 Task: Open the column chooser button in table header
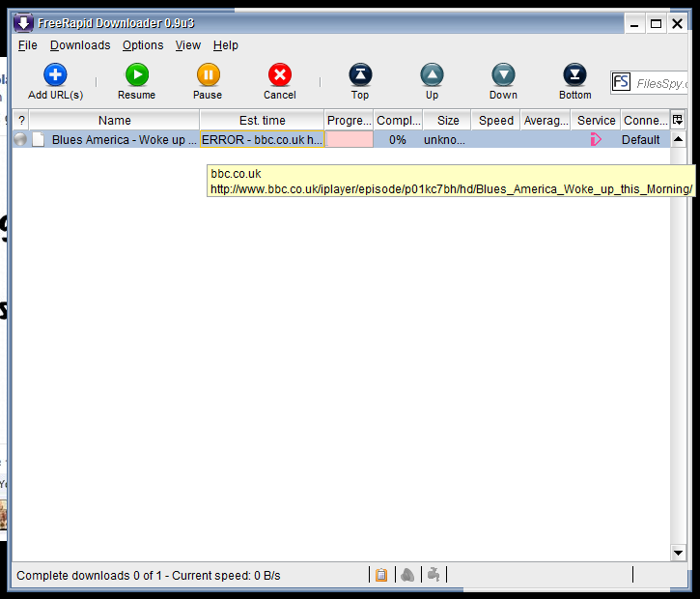[x=678, y=120]
